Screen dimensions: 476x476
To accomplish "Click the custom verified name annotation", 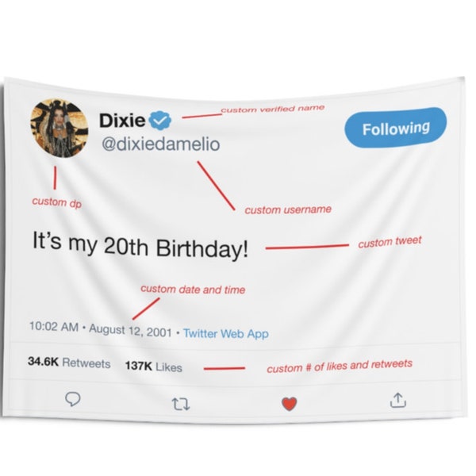I will (x=273, y=109).
